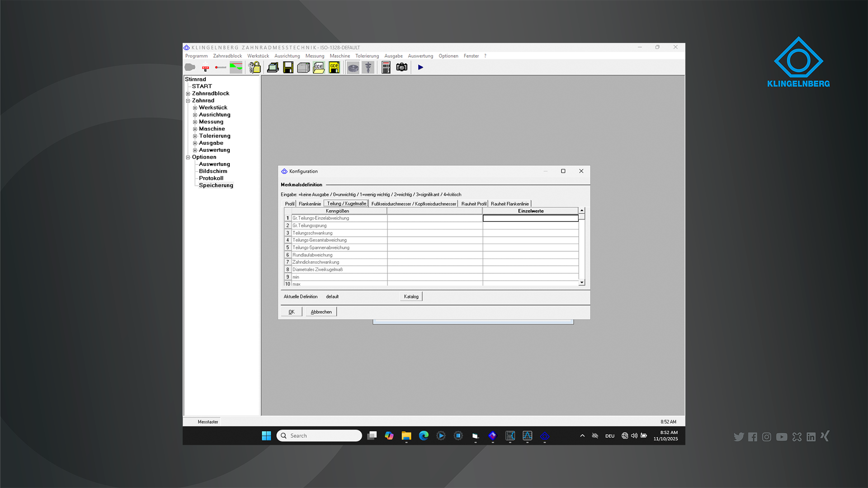The image size is (868, 488).
Task: Open the Windows Start menu
Action: click(x=266, y=436)
